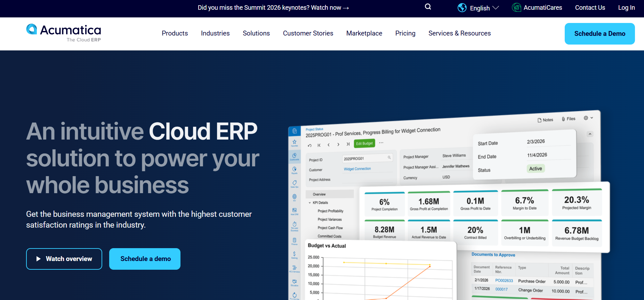The image size is (644, 300).
Task: Open Dashboards icon in preview sidebar
Action: click(295, 156)
